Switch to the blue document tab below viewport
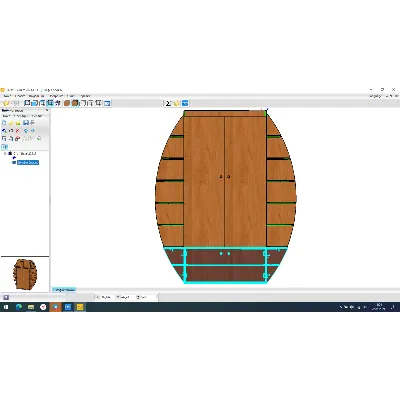Viewport: 400px width, 400px height. [64, 290]
